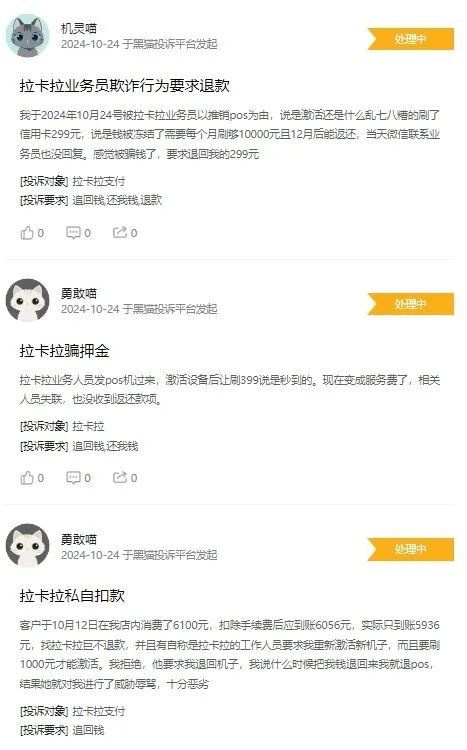Like the 拉卡拉业务员欺诈行为要求退款 complaint
The height and width of the screenshot is (750, 467).
pos(32,233)
